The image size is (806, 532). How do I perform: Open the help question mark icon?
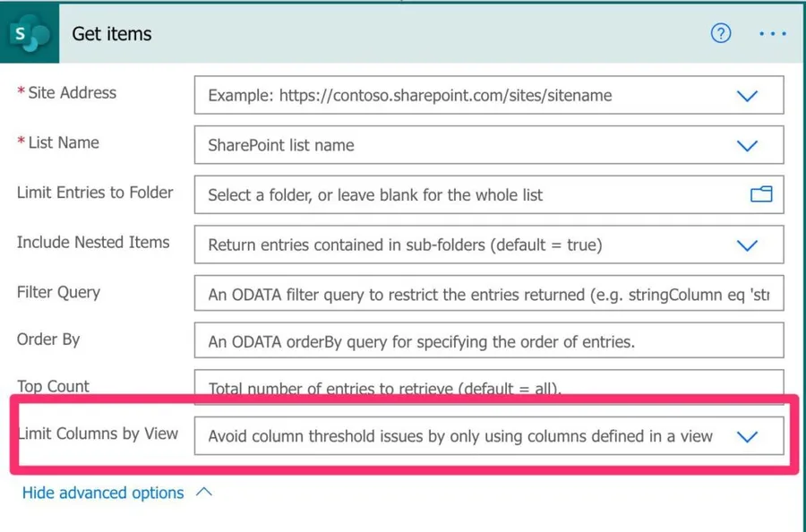click(x=721, y=34)
